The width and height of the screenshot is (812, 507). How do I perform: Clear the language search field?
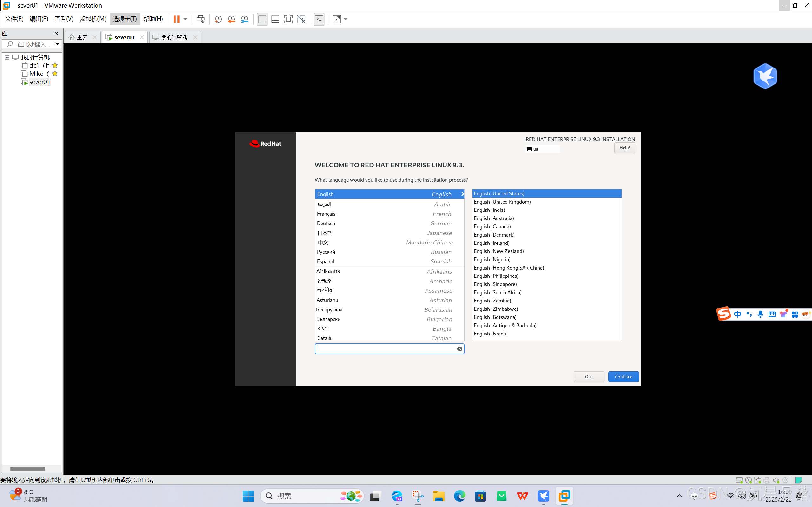tap(459, 349)
